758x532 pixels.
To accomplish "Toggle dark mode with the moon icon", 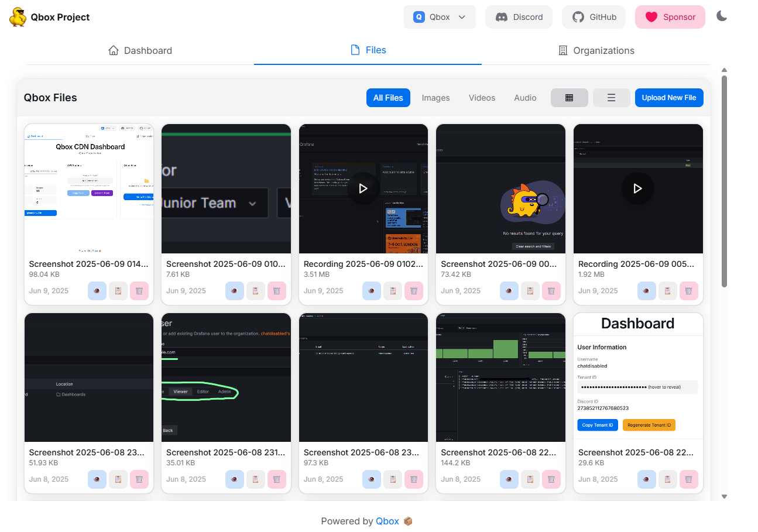I will pos(722,16).
